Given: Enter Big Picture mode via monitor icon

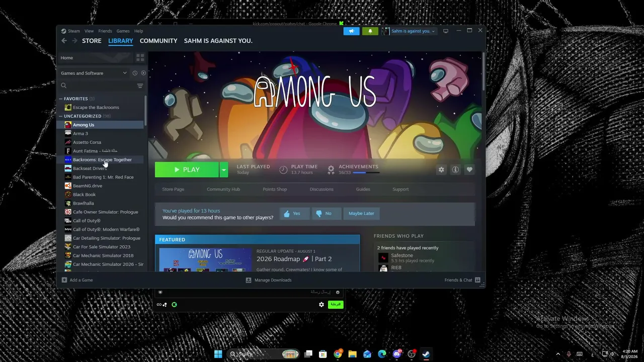Looking at the screenshot, I should (x=446, y=31).
